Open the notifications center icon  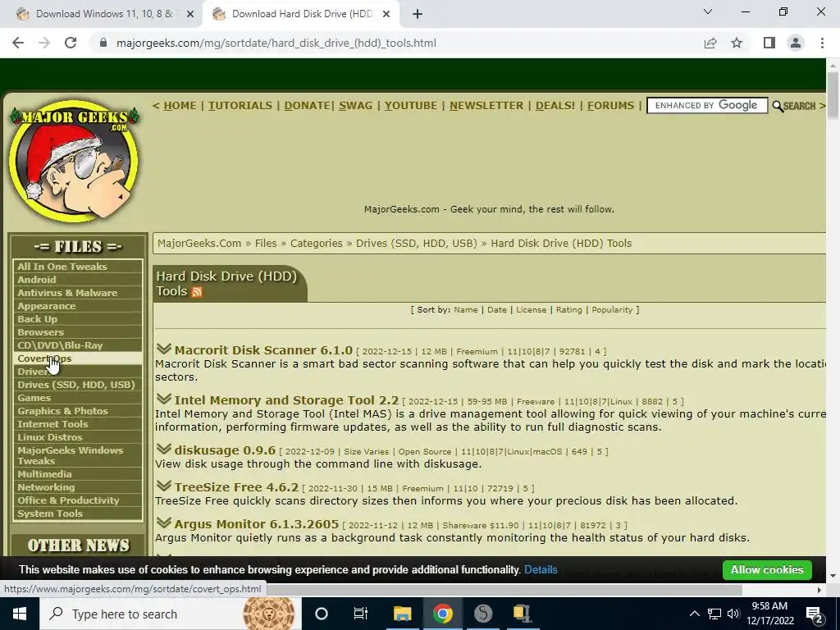pos(815,614)
